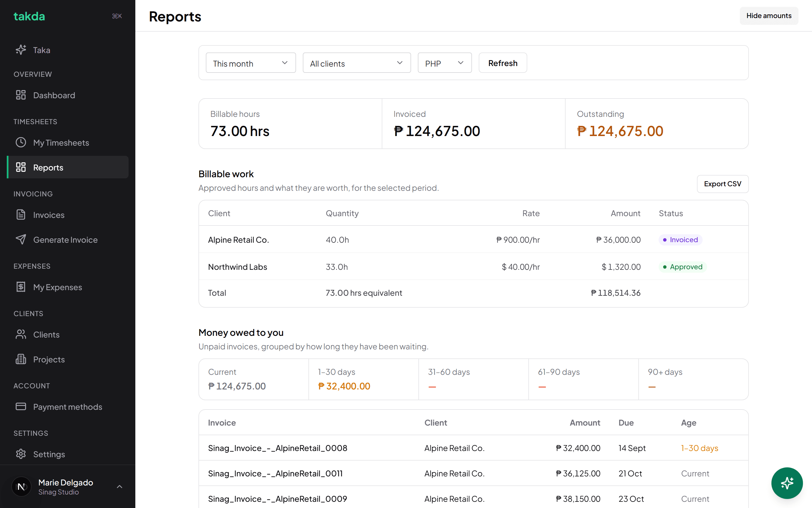Viewport: 812px width, 508px height.
Task: Click the Projects building icon
Action: pyautogui.click(x=21, y=359)
